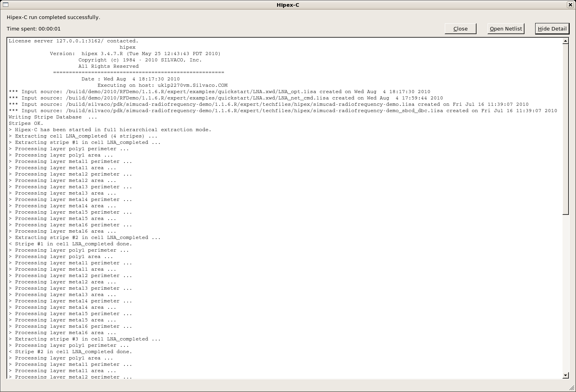Open the window menu icon in title bar

(5, 5)
